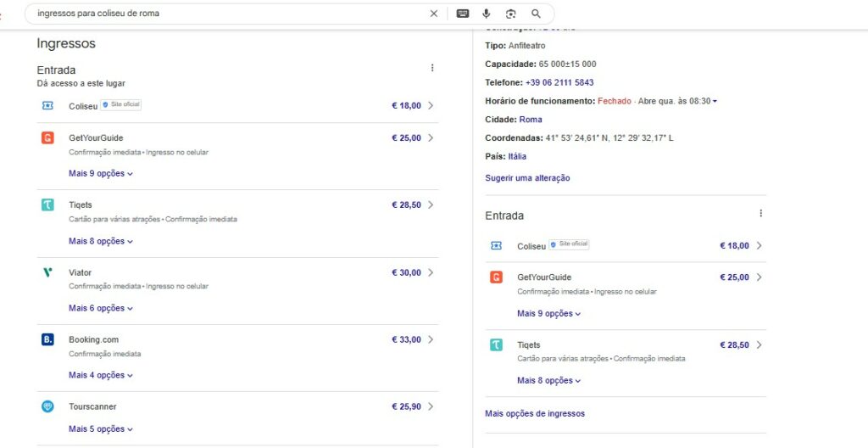Open GetYourGuide € 25,00 arrow in left list
Screen dimensions: 868x448
tap(431, 137)
